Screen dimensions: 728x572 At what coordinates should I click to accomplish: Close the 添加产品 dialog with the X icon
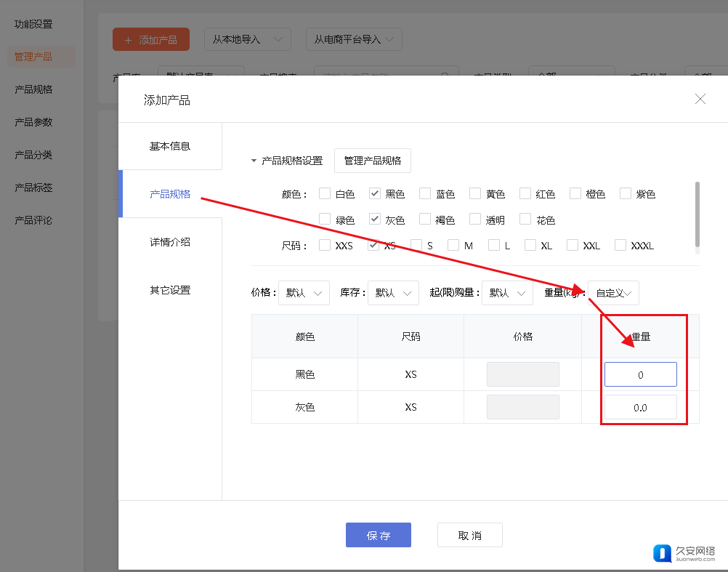coord(700,99)
